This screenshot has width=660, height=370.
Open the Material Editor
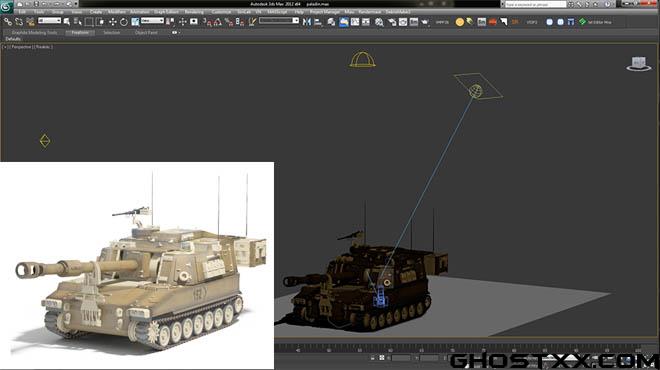click(380, 22)
